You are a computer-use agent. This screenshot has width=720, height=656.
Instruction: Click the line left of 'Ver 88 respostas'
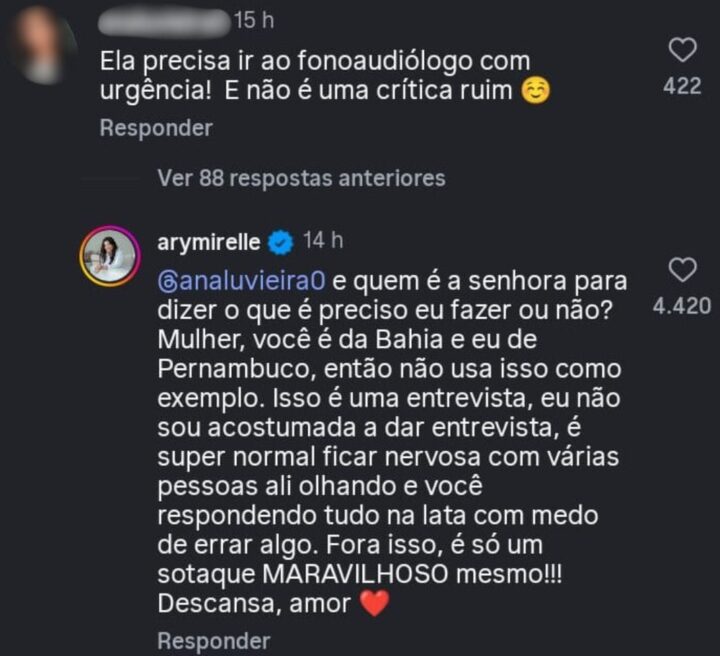(x=118, y=179)
